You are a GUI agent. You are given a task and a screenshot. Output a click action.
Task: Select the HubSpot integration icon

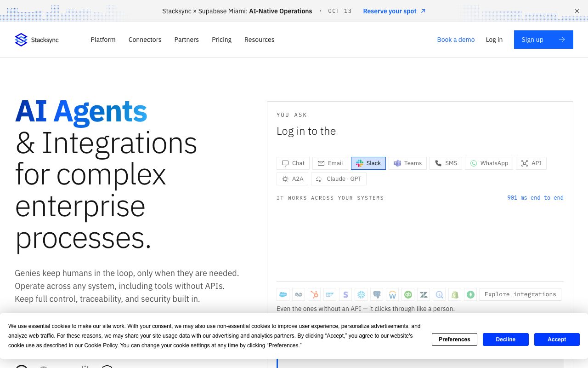pos(314,294)
